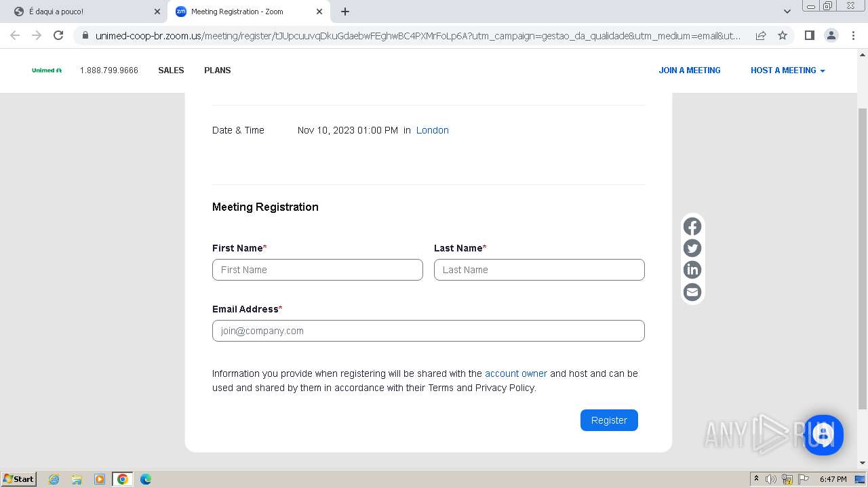Click the taskbar clock showing 6:47 PM
Image resolution: width=868 pixels, height=488 pixels.
[833, 479]
